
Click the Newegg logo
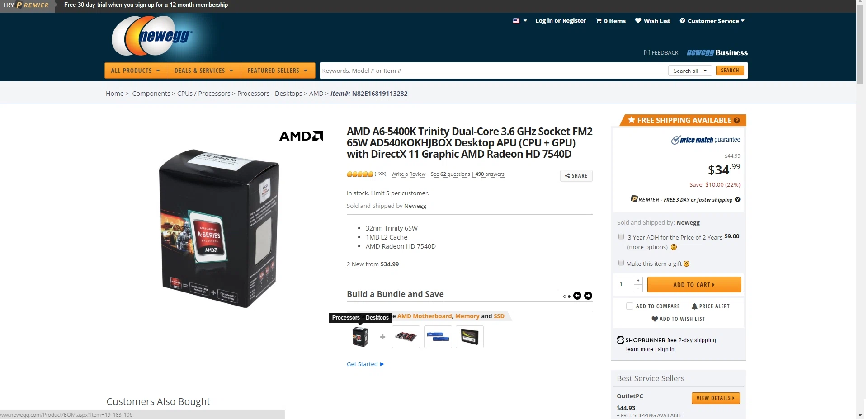pyautogui.click(x=153, y=36)
